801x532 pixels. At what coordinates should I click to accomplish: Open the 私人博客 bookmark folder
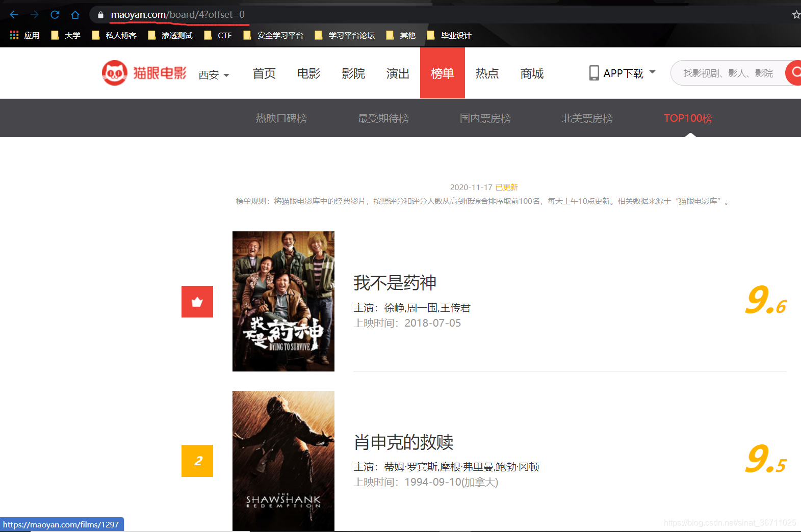pyautogui.click(x=114, y=35)
